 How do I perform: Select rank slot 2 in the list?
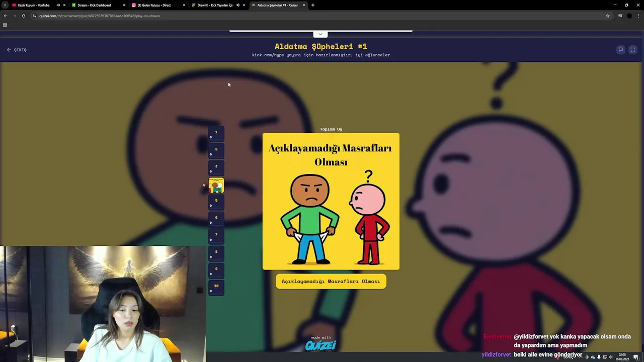216,151
